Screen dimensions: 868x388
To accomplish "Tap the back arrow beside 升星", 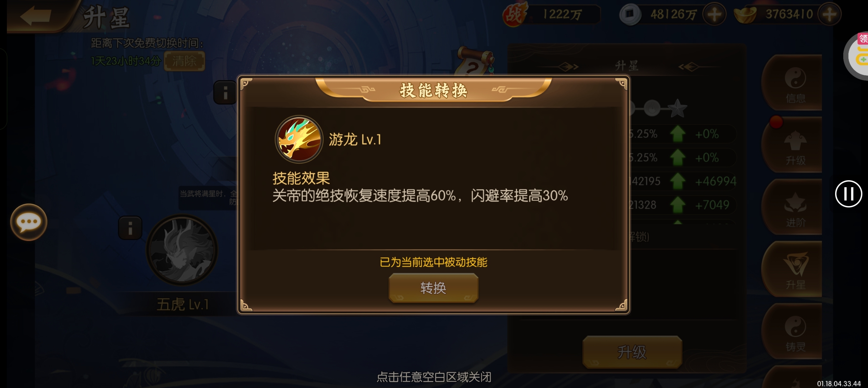I will click(x=35, y=16).
